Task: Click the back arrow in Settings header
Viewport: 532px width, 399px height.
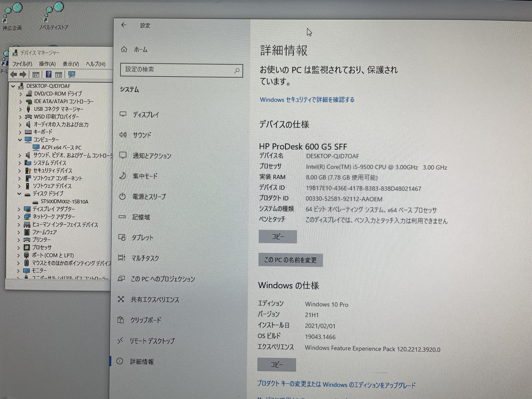Action: [x=124, y=25]
